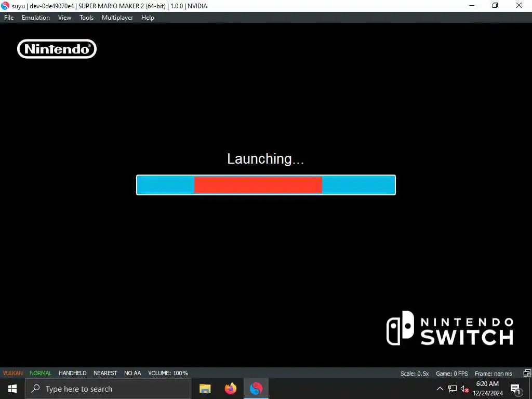Open Firefox from the taskbar
The width and height of the screenshot is (532, 399).
pos(231,389)
